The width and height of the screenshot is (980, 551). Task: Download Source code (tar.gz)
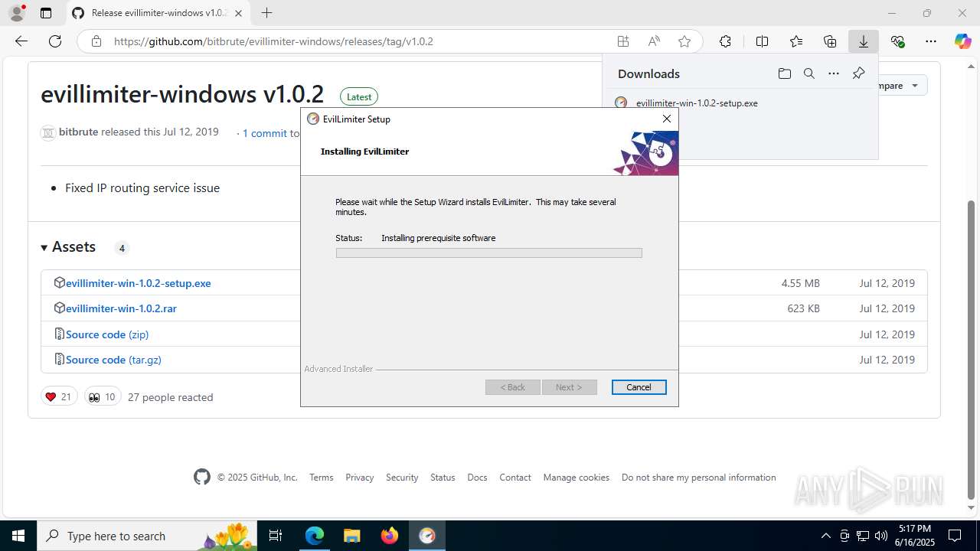pos(113,360)
